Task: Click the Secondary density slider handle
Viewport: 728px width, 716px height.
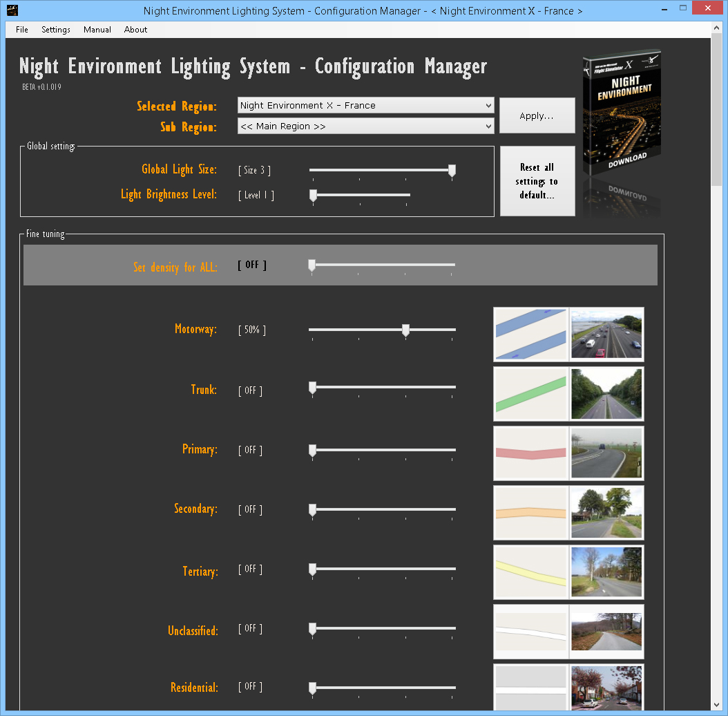Action: (x=312, y=510)
